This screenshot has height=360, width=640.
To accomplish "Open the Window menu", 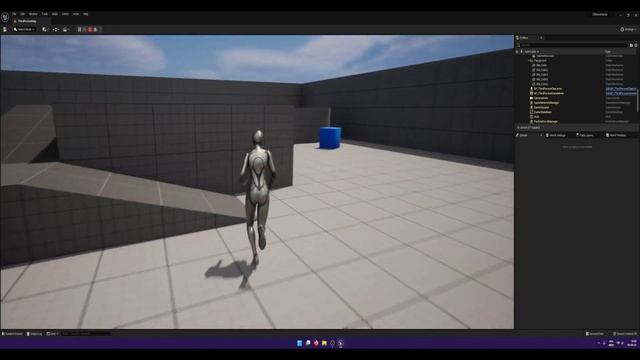I will coord(33,14).
